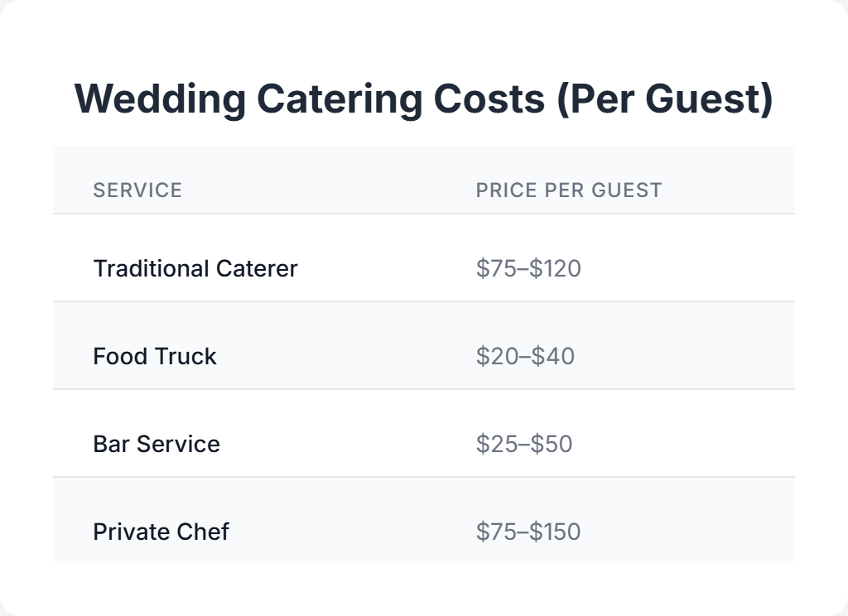Click the PRICE PER GUEST column header

[x=569, y=190]
